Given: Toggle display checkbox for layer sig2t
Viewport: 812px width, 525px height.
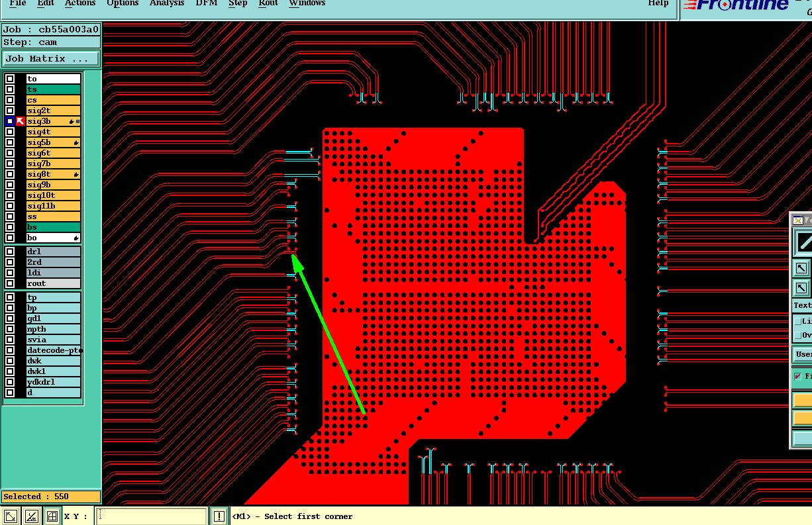Looking at the screenshot, I should tap(10, 111).
